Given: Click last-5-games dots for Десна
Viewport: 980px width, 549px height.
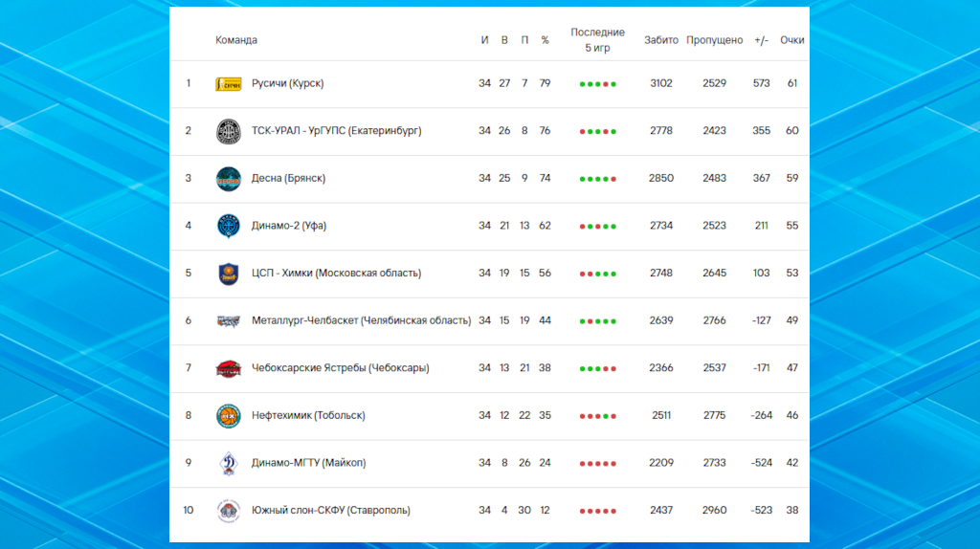Looking at the screenshot, I should tap(597, 179).
